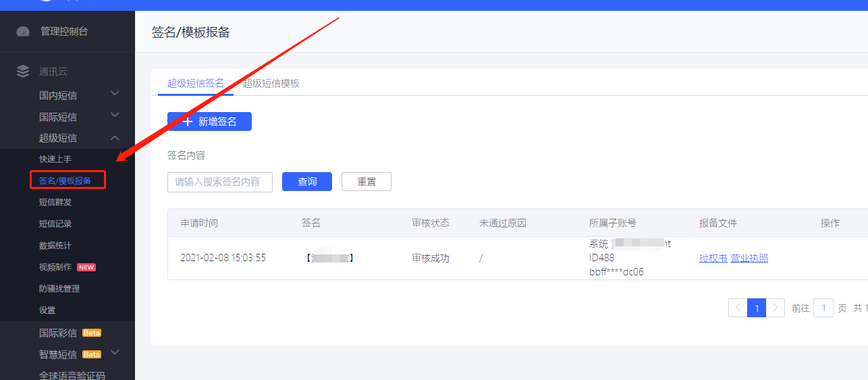Go to previous page arrow

(x=738, y=308)
